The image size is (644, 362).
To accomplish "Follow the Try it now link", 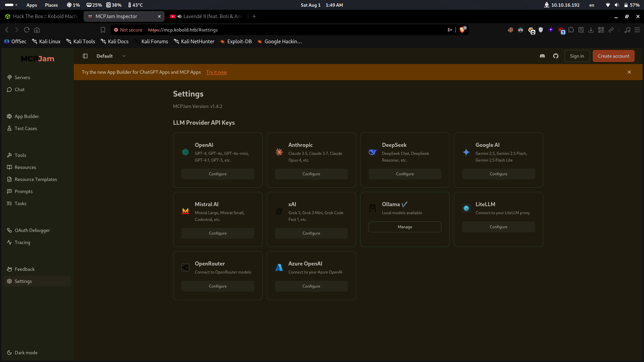I will [216, 72].
